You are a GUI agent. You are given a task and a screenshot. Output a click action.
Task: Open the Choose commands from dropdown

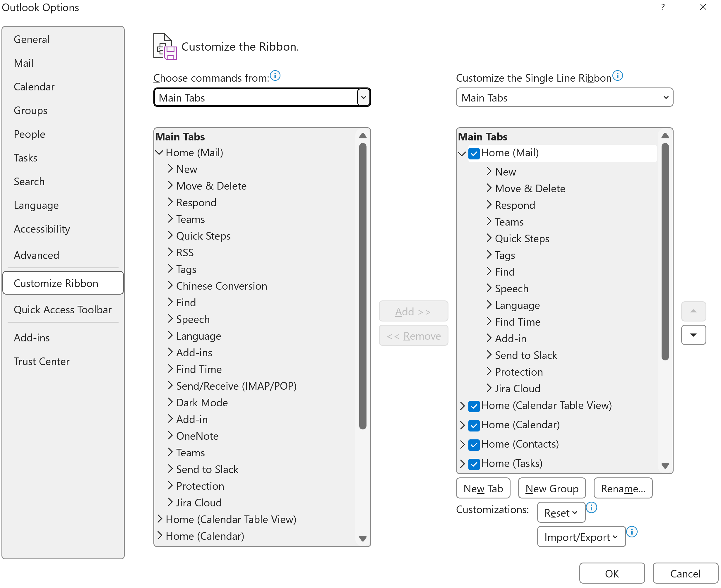pos(363,97)
